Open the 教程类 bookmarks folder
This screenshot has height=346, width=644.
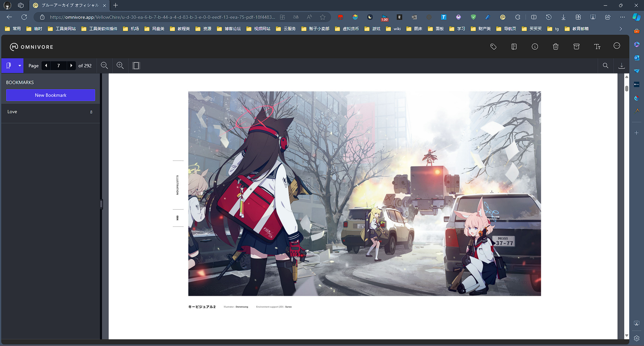[x=180, y=29]
